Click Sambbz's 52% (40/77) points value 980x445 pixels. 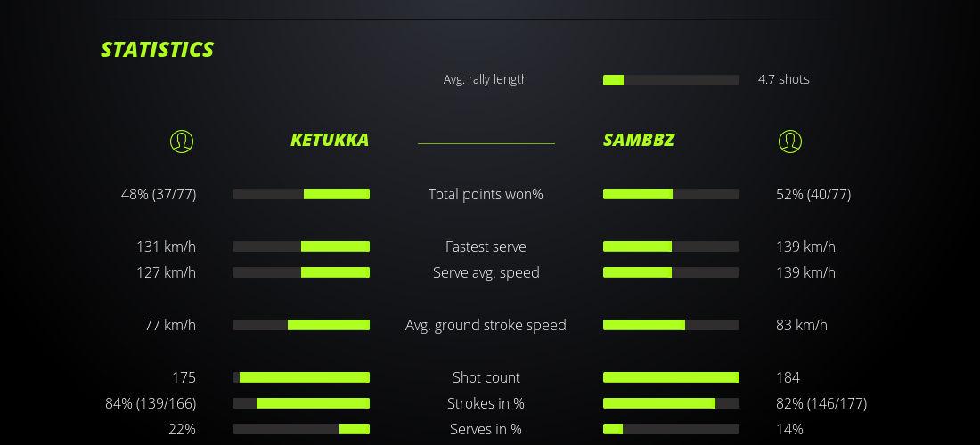coord(813,194)
